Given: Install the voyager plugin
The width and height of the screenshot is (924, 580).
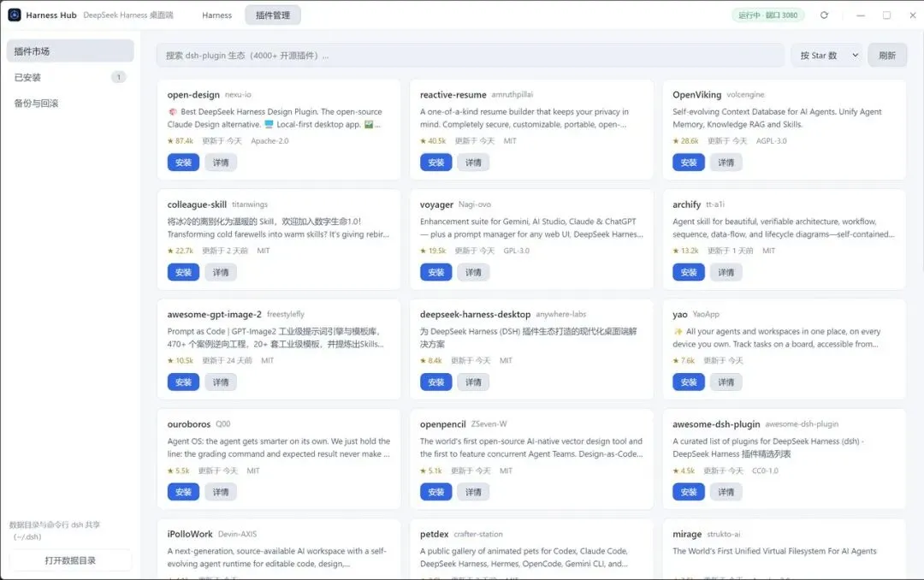Looking at the screenshot, I should coord(436,272).
